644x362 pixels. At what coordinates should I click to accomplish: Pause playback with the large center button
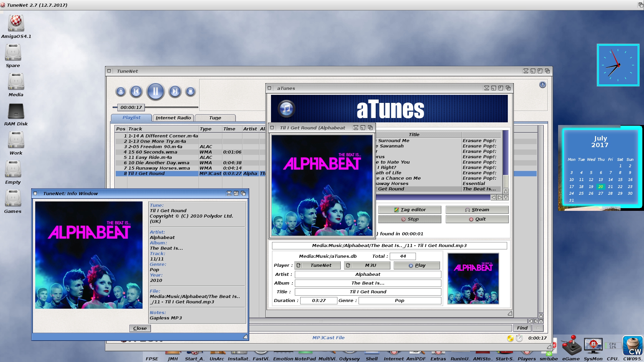click(x=156, y=92)
